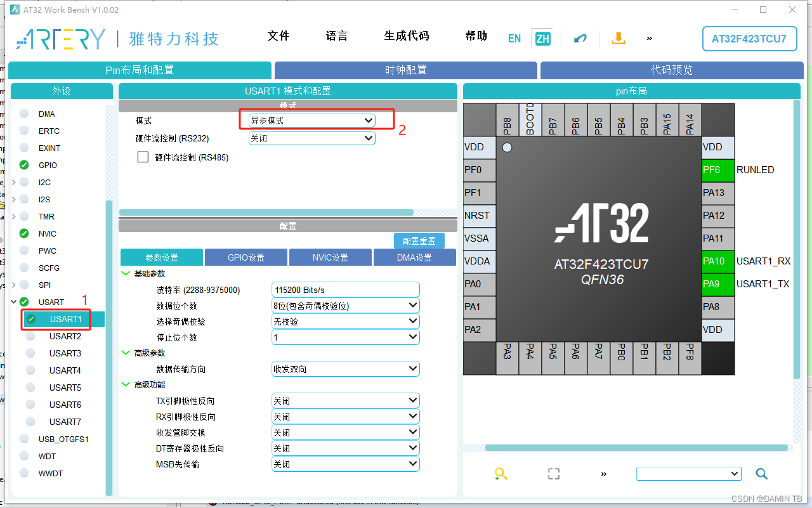Click the NRST pin on chip
The image size is (812, 508).
point(480,216)
